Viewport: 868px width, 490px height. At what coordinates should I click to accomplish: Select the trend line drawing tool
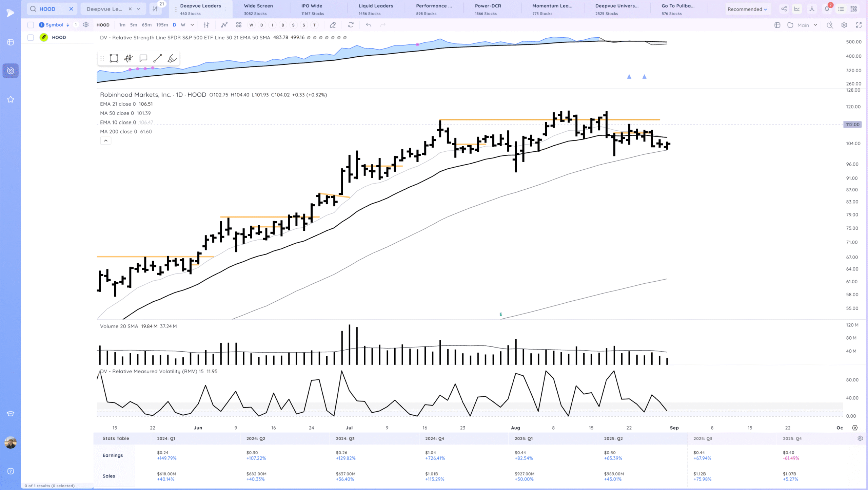158,58
